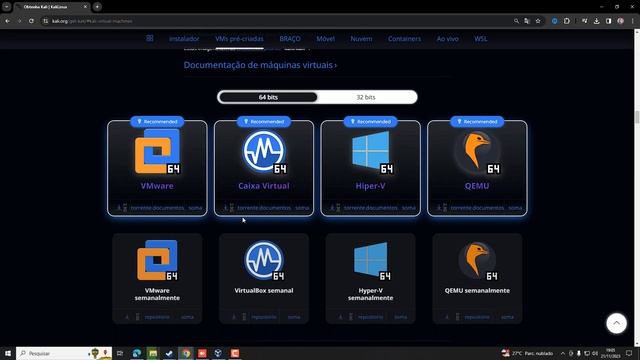640x360 pixels.
Task: Open the WSL nav item
Action: click(x=480, y=39)
